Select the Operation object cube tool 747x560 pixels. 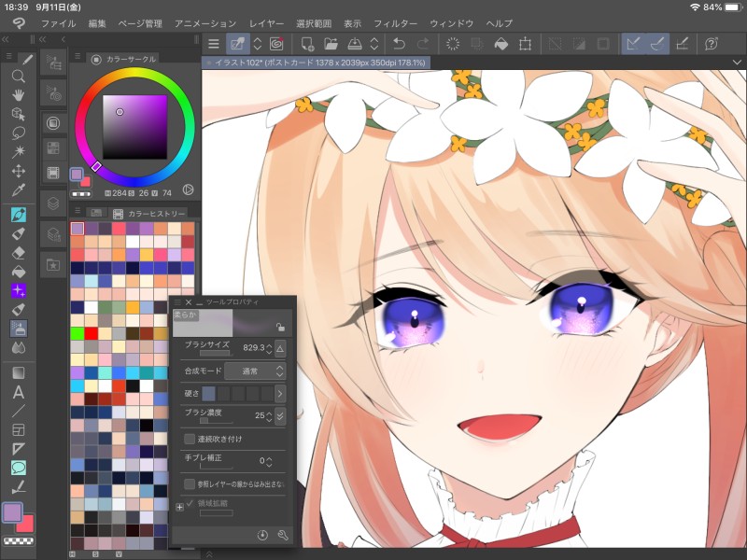18,114
